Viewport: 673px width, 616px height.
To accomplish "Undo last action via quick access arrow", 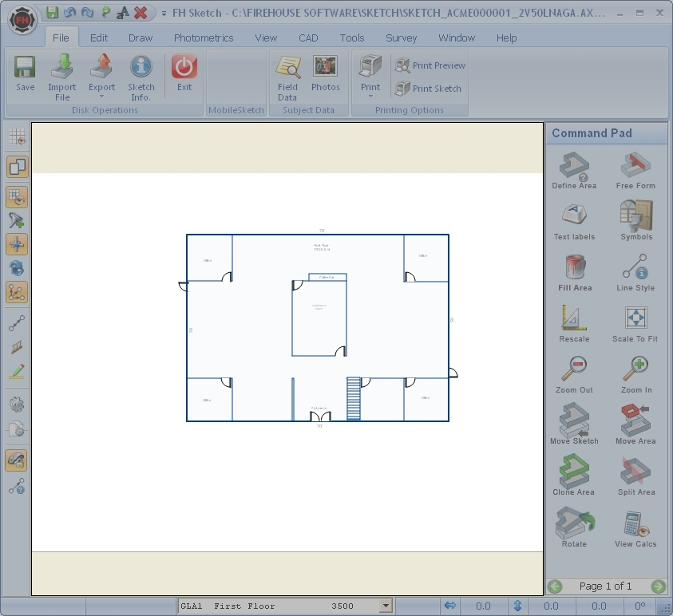I will [x=69, y=13].
